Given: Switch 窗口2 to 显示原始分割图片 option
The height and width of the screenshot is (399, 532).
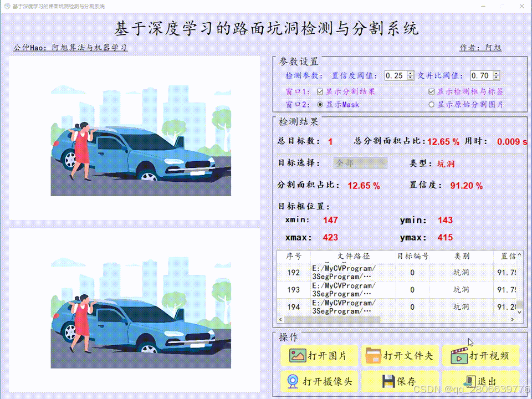Looking at the screenshot, I should tap(431, 104).
